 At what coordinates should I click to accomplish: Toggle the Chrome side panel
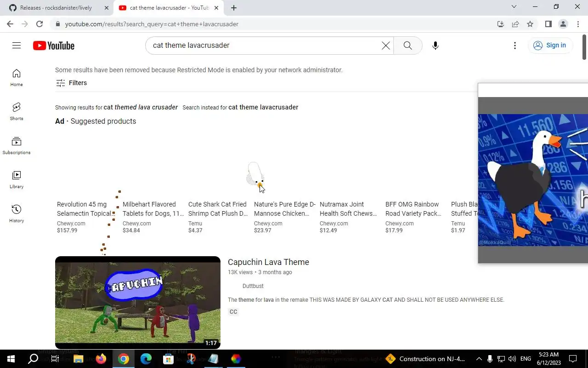[548, 24]
